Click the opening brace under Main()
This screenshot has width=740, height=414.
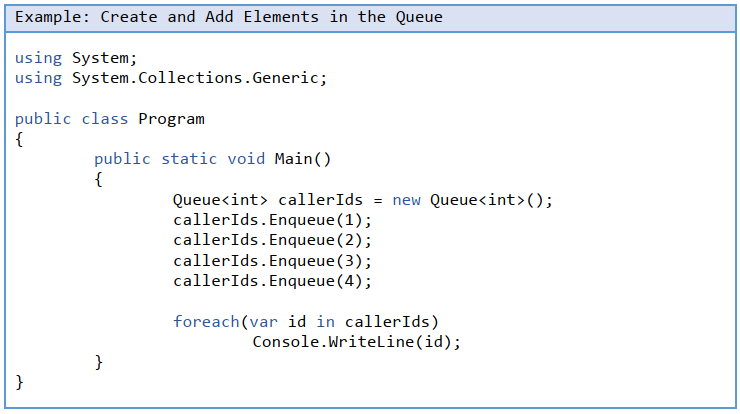click(x=98, y=180)
